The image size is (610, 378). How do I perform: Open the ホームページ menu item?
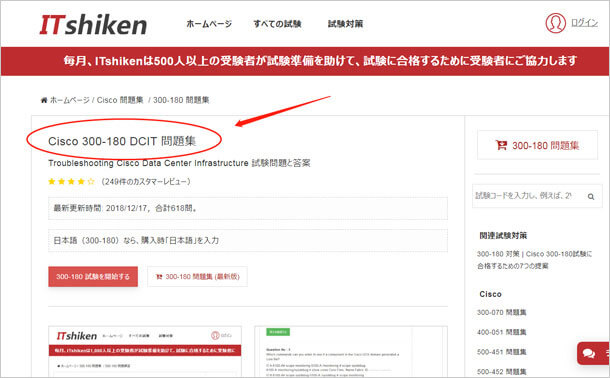(209, 24)
